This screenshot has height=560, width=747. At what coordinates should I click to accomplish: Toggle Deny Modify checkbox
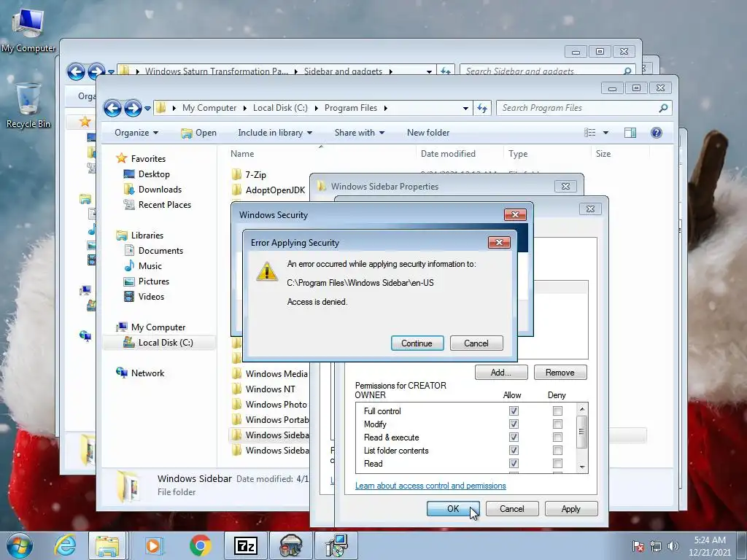(x=557, y=424)
